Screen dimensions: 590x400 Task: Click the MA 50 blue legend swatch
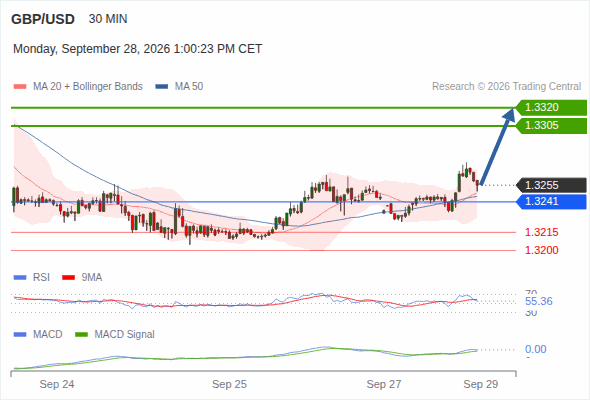point(162,87)
